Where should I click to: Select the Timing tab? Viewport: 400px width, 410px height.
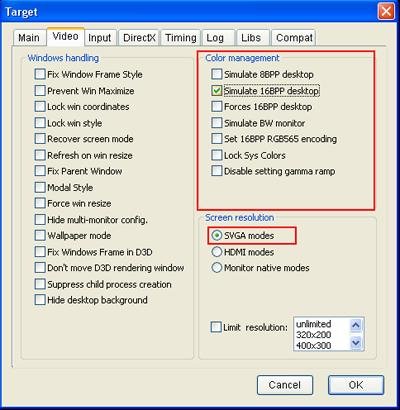click(x=181, y=38)
